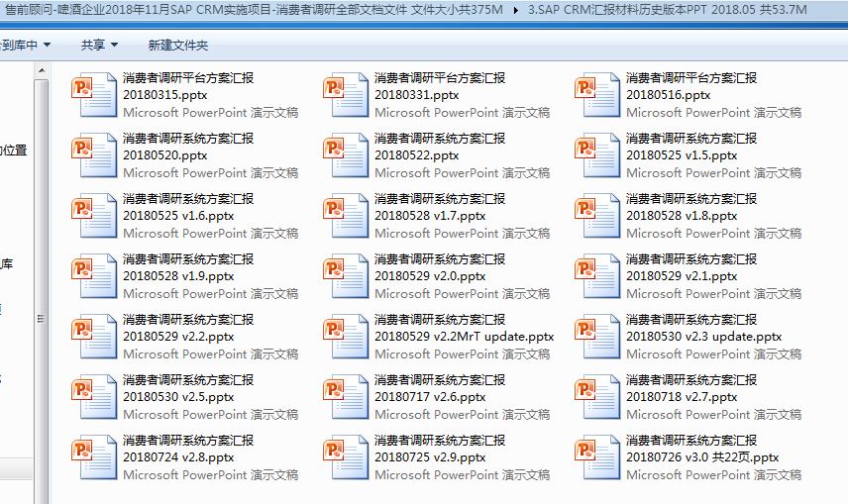Select file name 20180522.pptx
848x504 pixels.
(x=417, y=155)
